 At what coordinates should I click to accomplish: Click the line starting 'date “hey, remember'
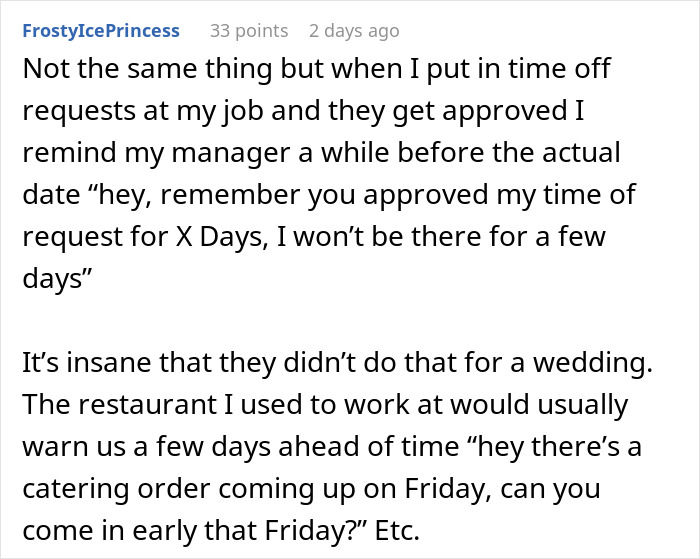point(329,195)
